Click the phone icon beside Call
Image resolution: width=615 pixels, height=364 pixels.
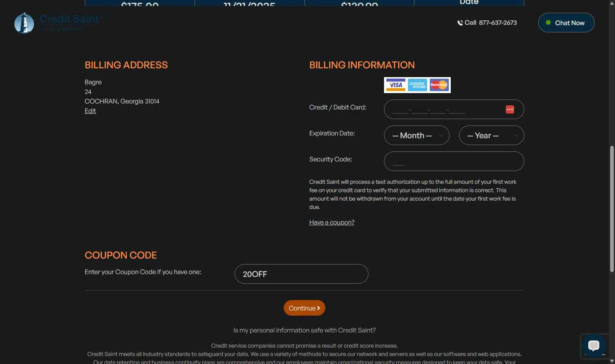460,23
